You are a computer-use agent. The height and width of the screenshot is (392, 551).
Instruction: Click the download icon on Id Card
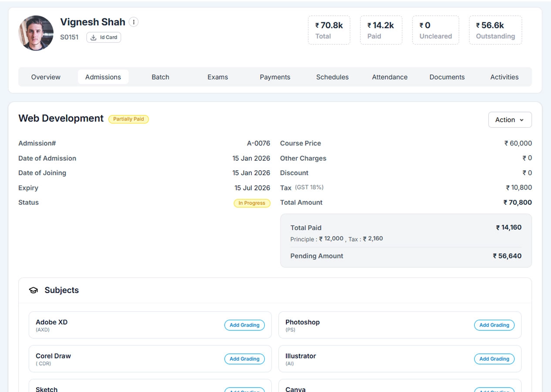coord(93,37)
